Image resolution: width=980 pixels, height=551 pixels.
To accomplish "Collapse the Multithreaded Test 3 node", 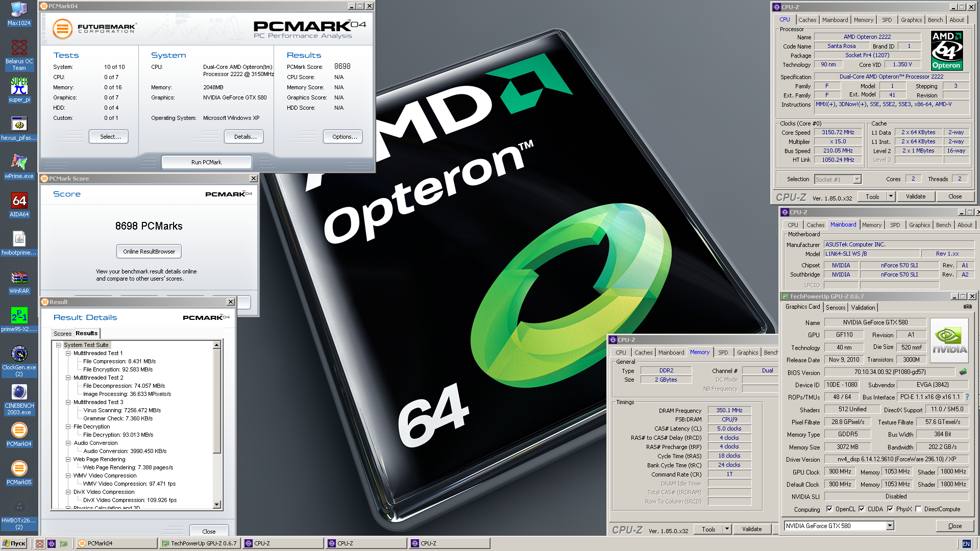I will click(68, 402).
